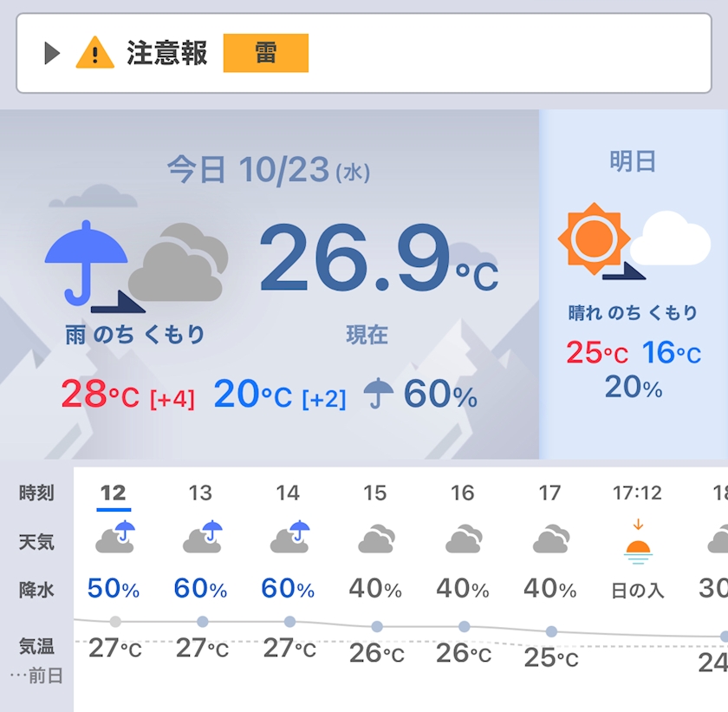Click the 26.9°C current temperature

pos(379,258)
